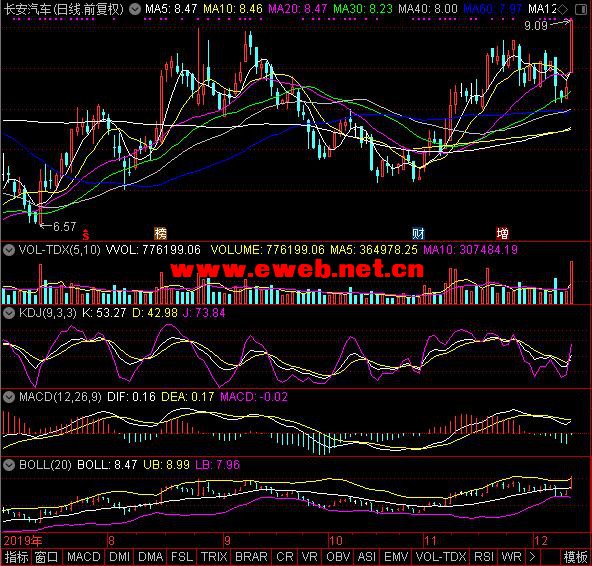Switch to FSL indicator tab

point(182,557)
